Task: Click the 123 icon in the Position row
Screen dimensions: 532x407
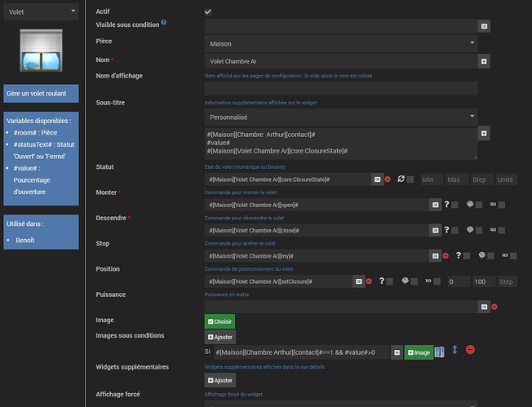Action: click(428, 281)
